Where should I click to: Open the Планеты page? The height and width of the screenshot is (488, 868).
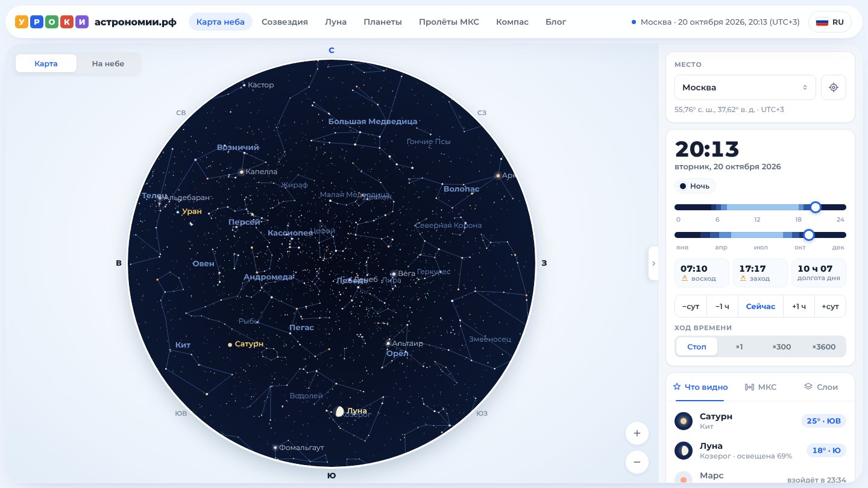pos(383,22)
